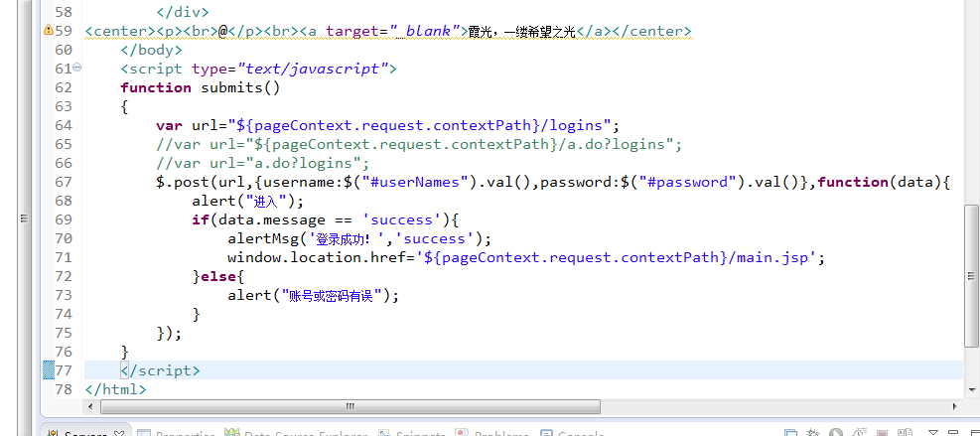
Task: Click the warning marker on line 59
Action: [48, 30]
